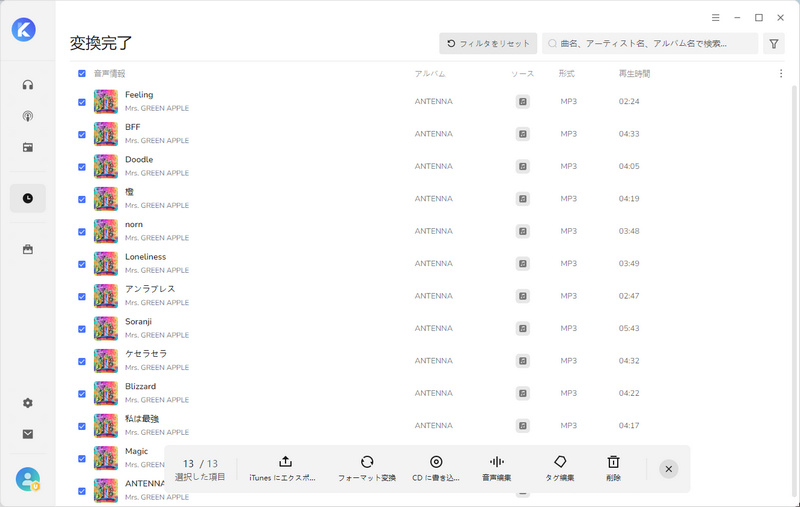The height and width of the screenshot is (507, 800).
Task: Uncheck the Soranji track checkbox
Action: pos(82,329)
